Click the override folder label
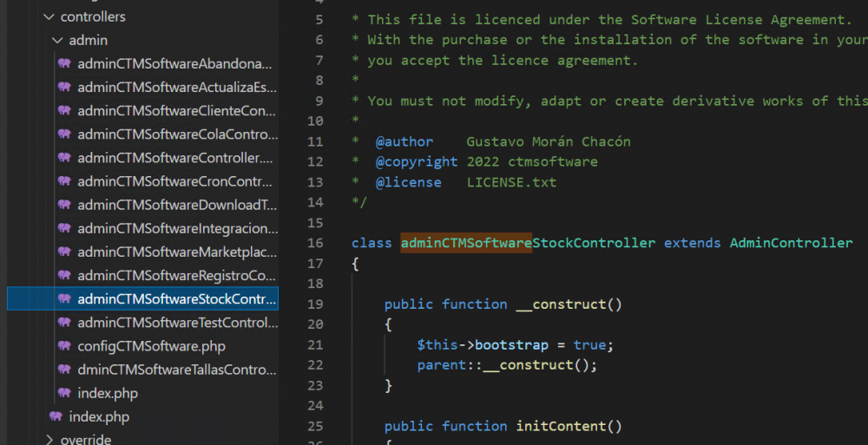 click(86, 440)
